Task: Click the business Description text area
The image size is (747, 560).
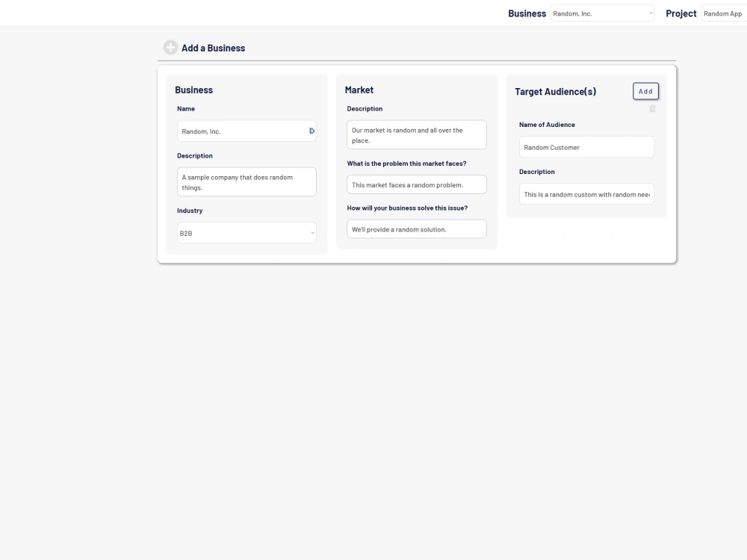Action: tap(247, 181)
